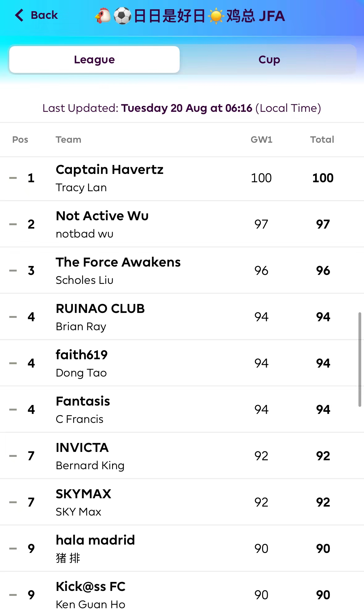Go back using the Back label
The image size is (364, 615).
(x=44, y=15)
